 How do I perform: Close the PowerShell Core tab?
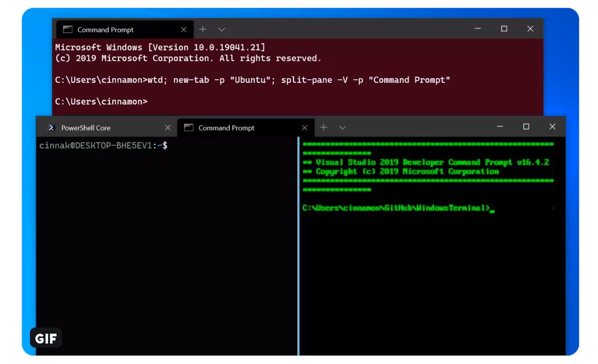click(168, 128)
